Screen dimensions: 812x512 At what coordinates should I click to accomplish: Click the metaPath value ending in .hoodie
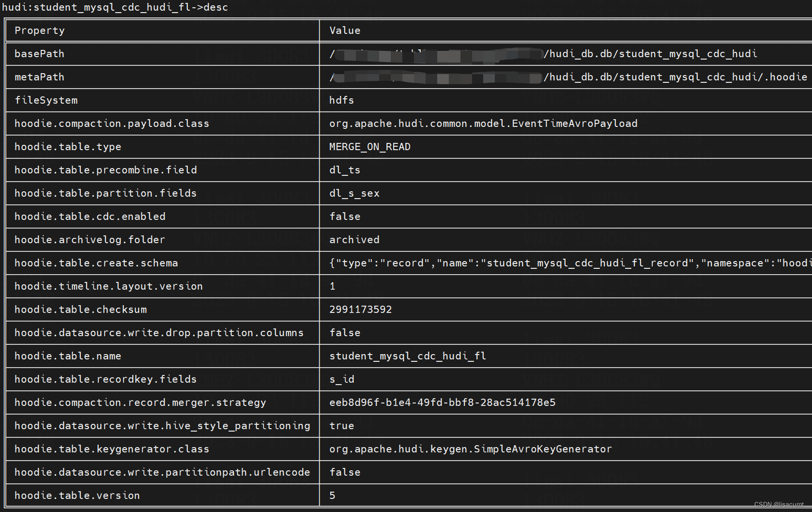[568, 77]
